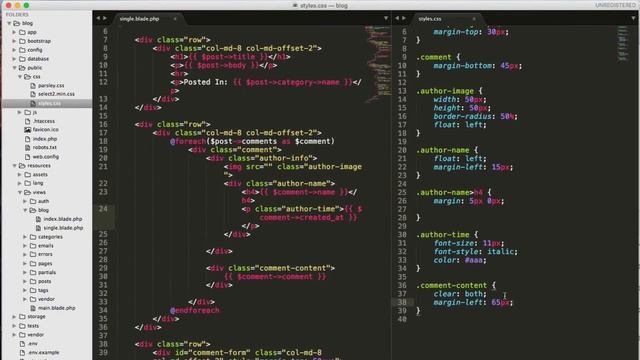
Task: Expand the js folder arrow
Action: click(20, 112)
